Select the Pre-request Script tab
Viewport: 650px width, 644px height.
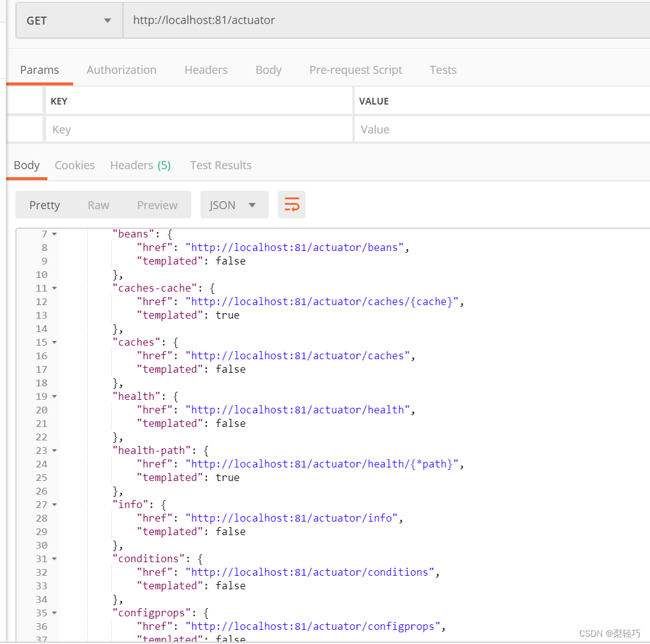click(355, 70)
